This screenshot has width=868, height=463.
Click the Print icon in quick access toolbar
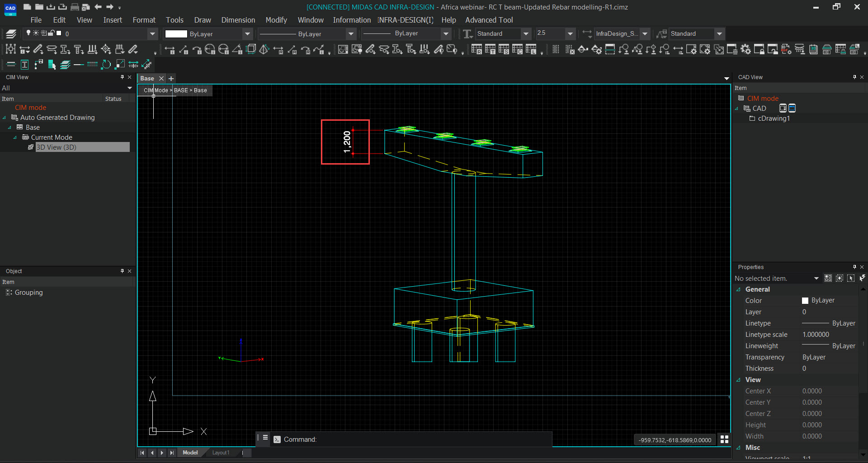coord(75,7)
